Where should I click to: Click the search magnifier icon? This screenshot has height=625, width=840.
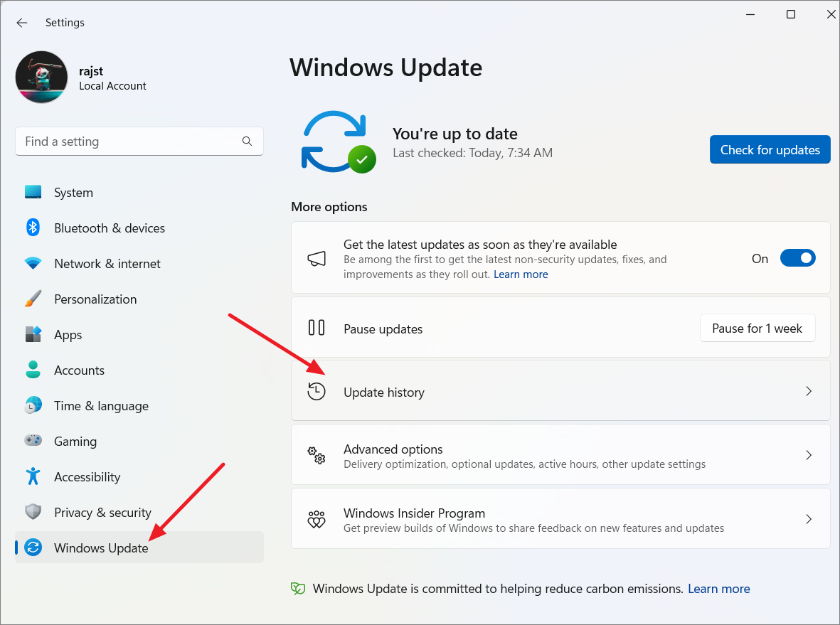pyautogui.click(x=247, y=141)
